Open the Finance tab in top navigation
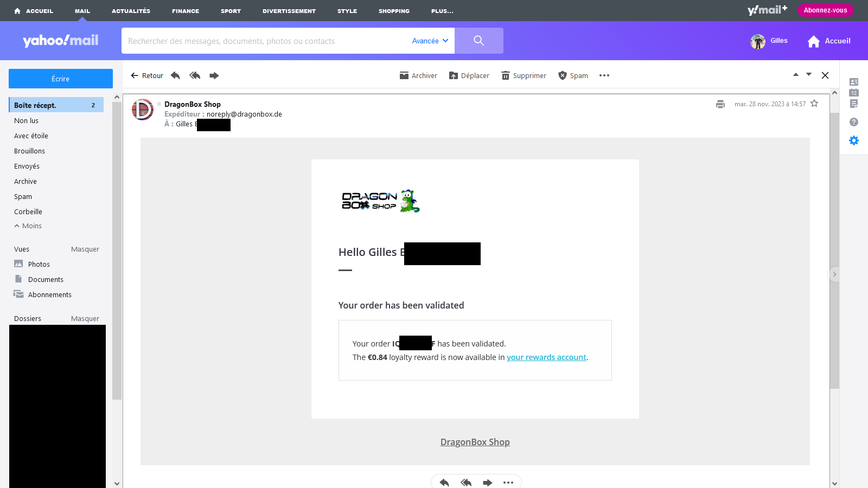Image resolution: width=868 pixels, height=488 pixels. pos(186,11)
